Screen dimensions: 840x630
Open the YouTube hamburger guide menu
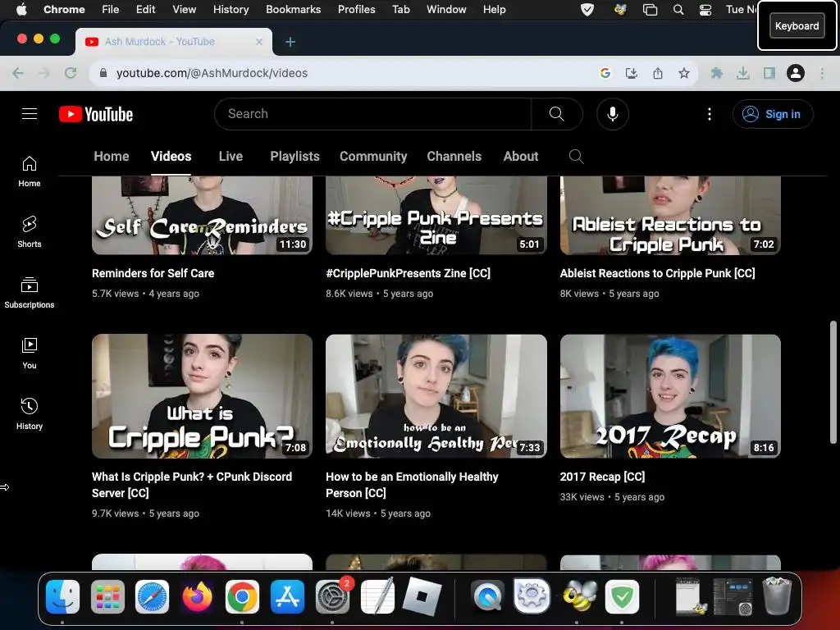point(30,113)
